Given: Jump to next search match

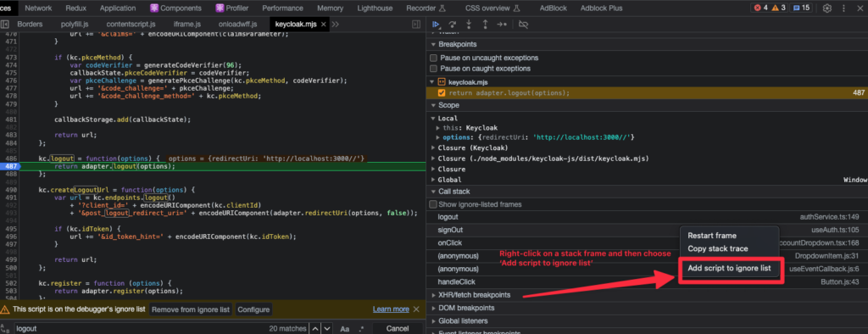Looking at the screenshot, I should 327,328.
